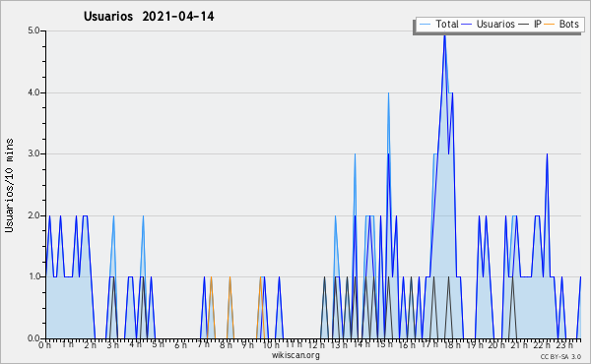Screen dimensions: 591x364
Task: Click the light blue Total legend line swatch
Action: coord(426,25)
